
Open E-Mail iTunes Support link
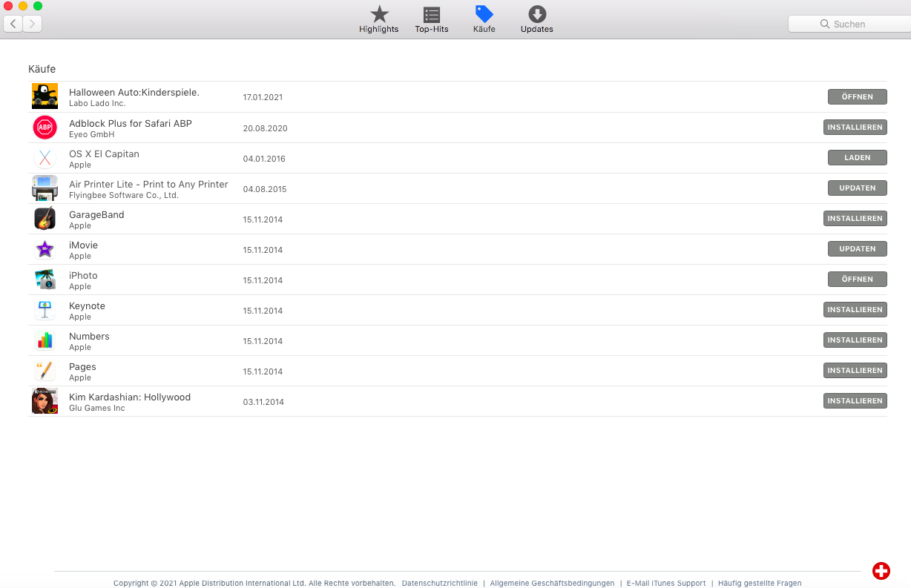point(665,584)
